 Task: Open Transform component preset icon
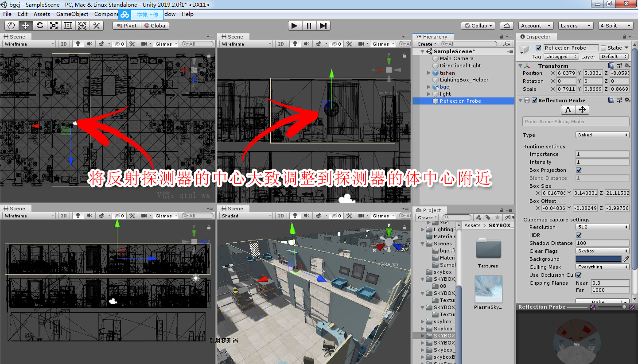tap(619, 66)
